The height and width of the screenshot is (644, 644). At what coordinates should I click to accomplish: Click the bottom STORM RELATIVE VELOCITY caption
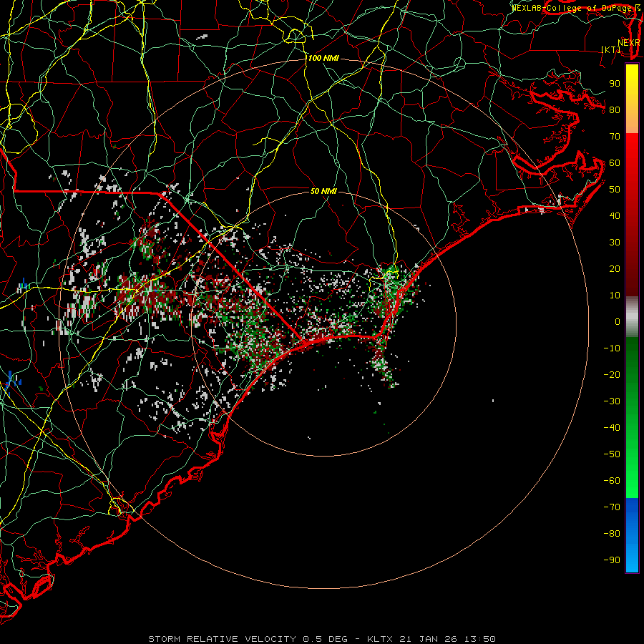321,639
